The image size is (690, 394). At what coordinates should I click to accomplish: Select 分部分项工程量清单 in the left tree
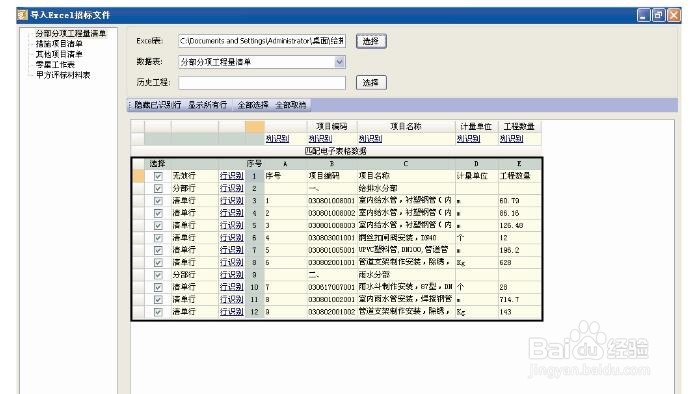71,33
